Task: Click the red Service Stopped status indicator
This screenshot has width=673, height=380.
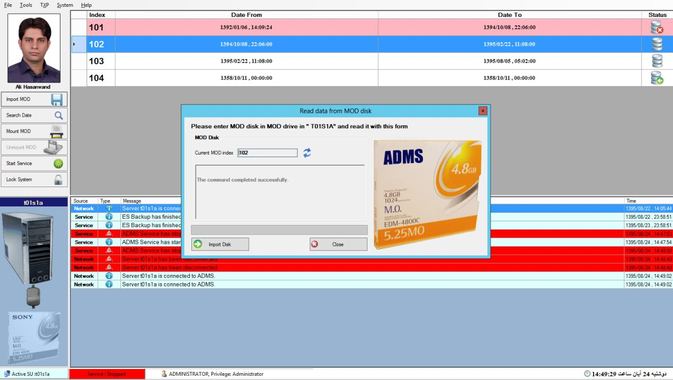Action: click(107, 374)
